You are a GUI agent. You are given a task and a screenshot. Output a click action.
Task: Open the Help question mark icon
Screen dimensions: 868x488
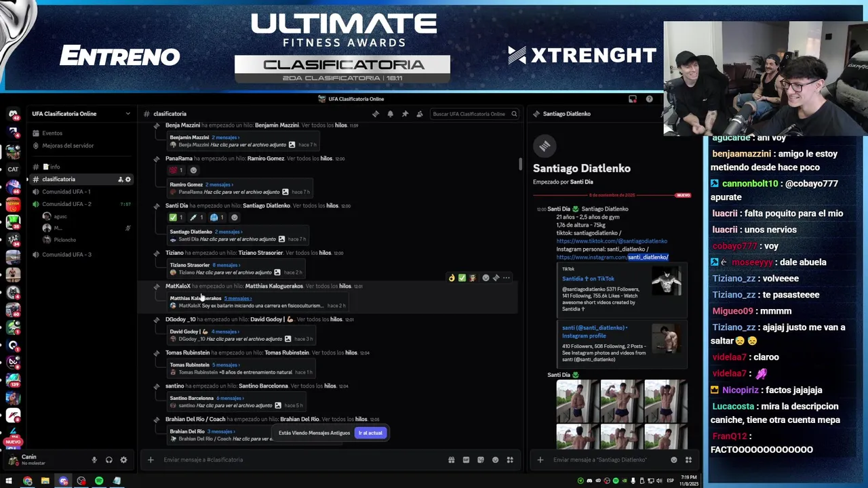649,99
